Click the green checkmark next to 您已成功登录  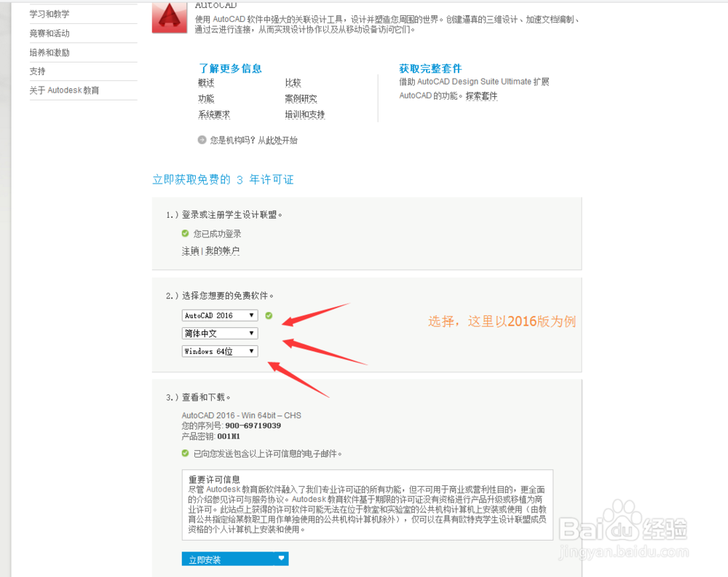point(185,233)
